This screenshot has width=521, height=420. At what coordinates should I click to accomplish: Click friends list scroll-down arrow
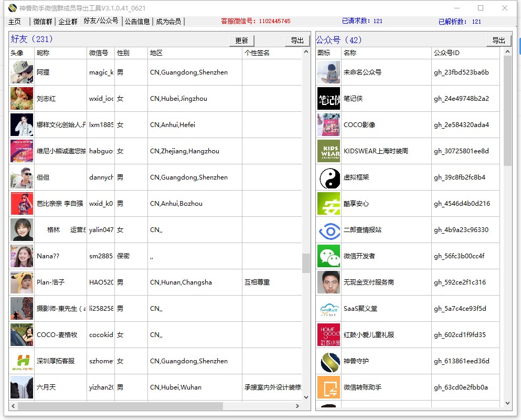(306, 397)
